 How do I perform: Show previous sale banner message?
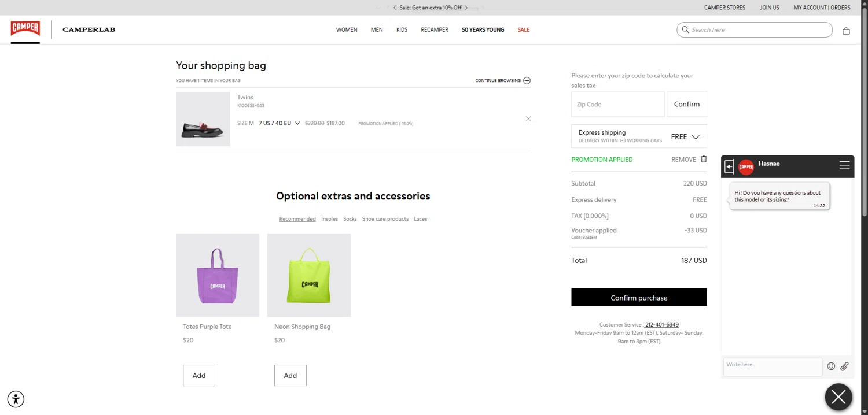395,8
